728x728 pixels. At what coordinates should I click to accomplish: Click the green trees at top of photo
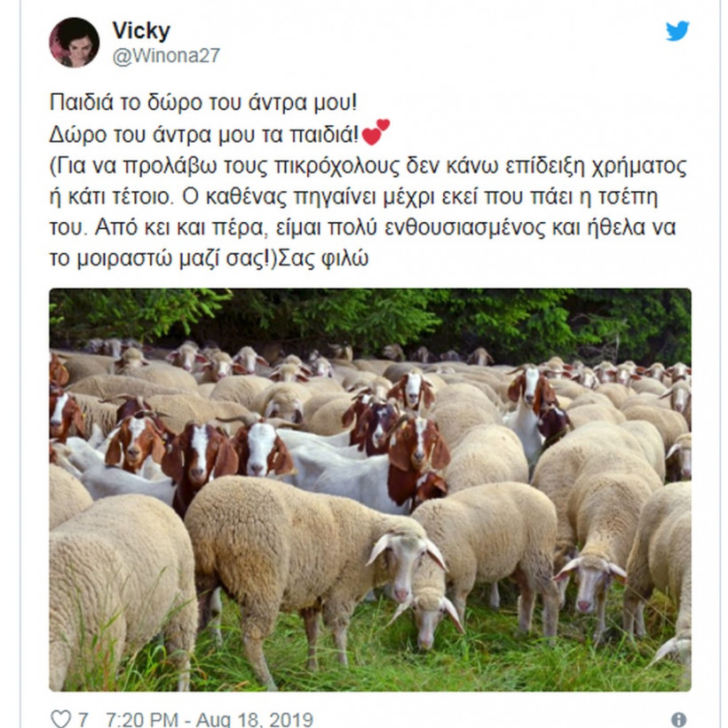[x=370, y=320]
